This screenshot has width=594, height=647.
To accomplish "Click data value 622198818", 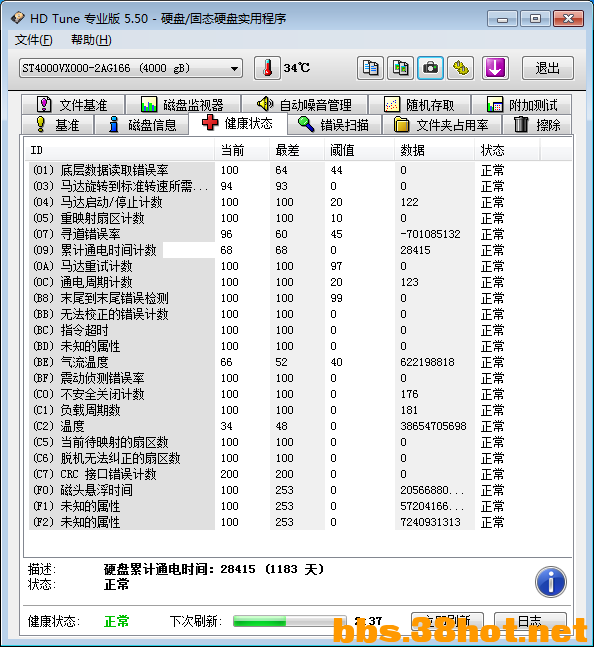I will click(427, 362).
